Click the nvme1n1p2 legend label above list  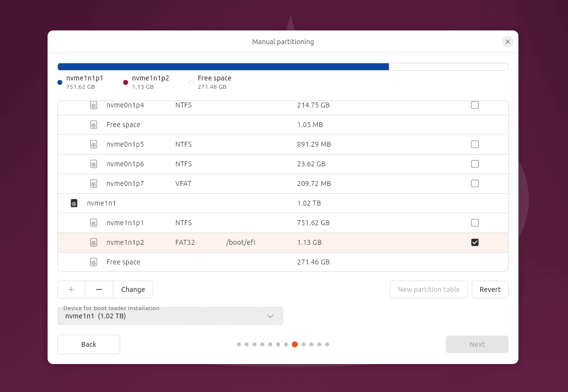point(150,78)
